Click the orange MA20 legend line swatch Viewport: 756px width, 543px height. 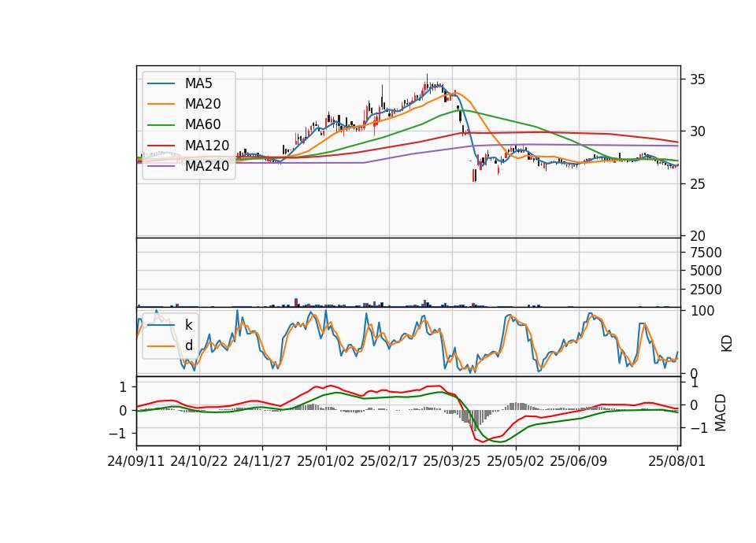pyautogui.click(x=161, y=104)
